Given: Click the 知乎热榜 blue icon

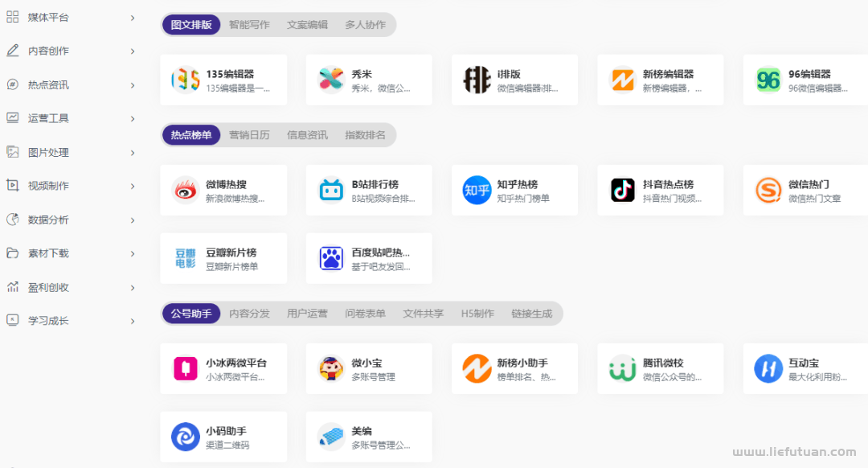Looking at the screenshot, I should point(477,190).
